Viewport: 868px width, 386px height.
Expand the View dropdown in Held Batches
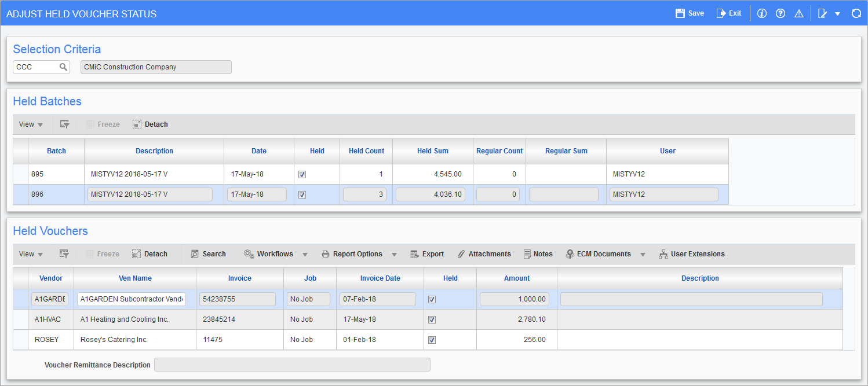click(x=31, y=124)
